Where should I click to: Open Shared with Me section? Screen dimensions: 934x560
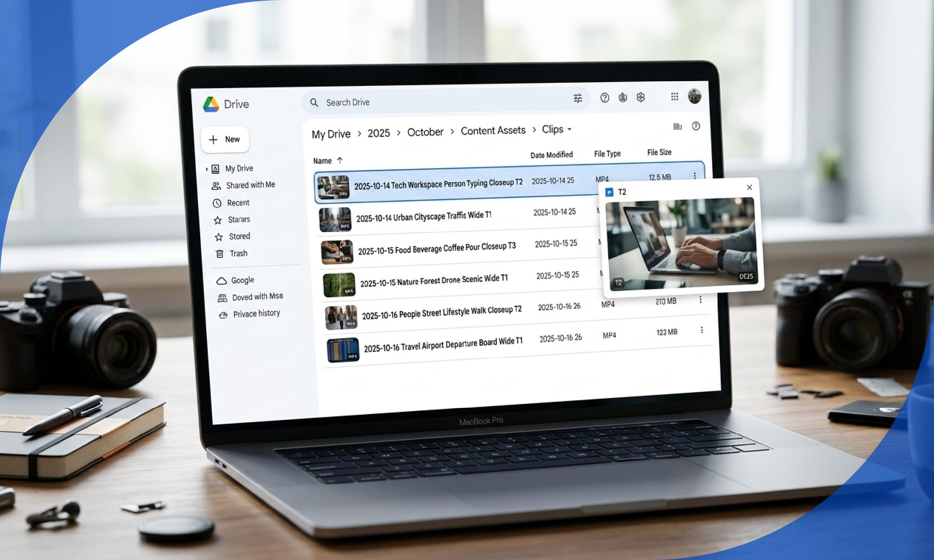(x=250, y=185)
